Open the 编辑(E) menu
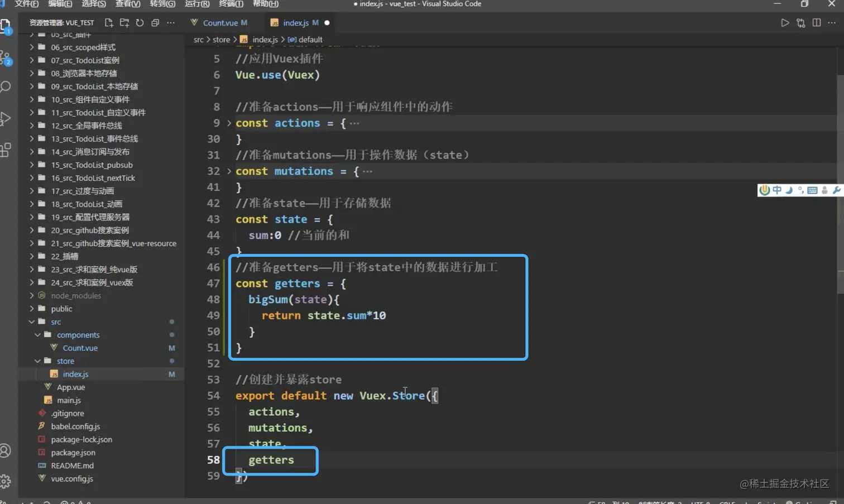844x504 pixels. (60, 4)
